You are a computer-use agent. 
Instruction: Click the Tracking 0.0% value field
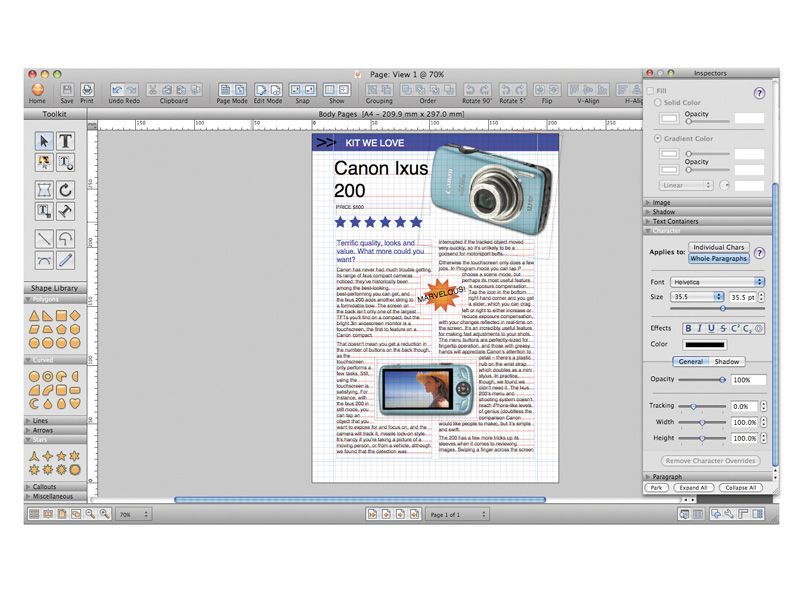[745, 406]
